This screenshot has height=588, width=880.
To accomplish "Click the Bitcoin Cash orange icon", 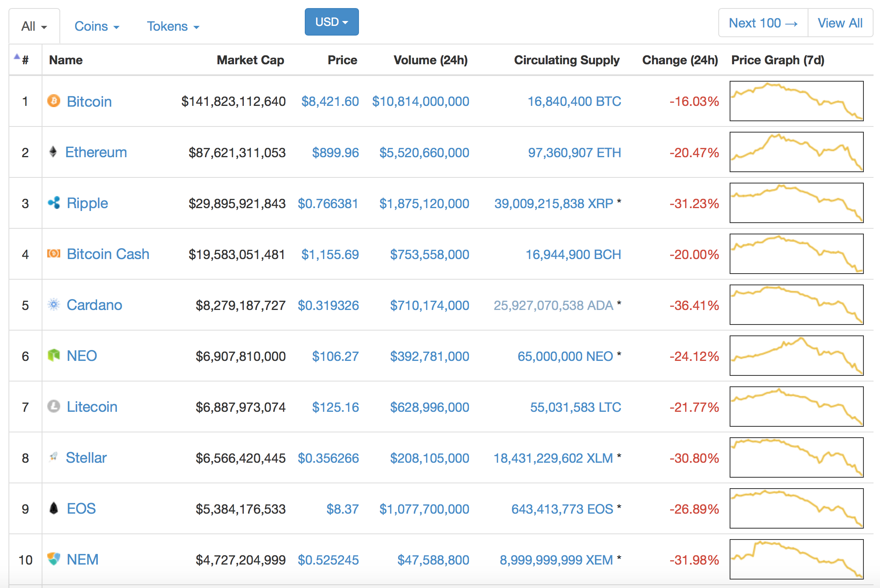I will point(54,253).
